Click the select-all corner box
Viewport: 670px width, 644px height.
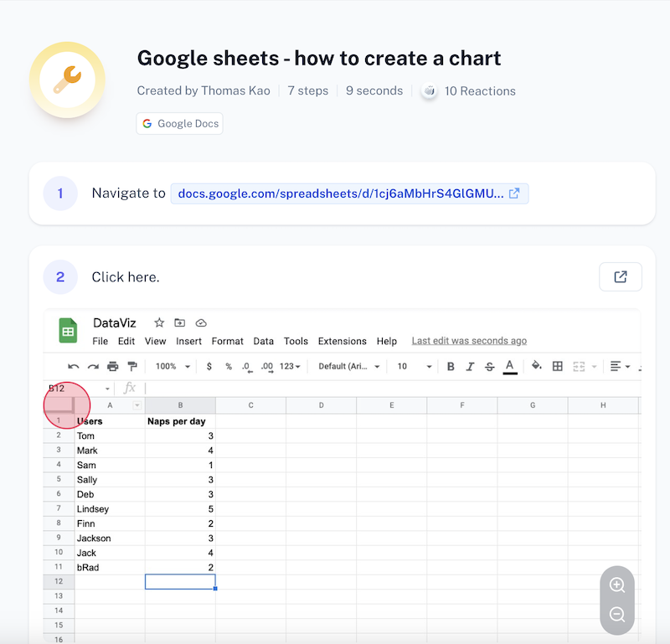[x=59, y=405]
